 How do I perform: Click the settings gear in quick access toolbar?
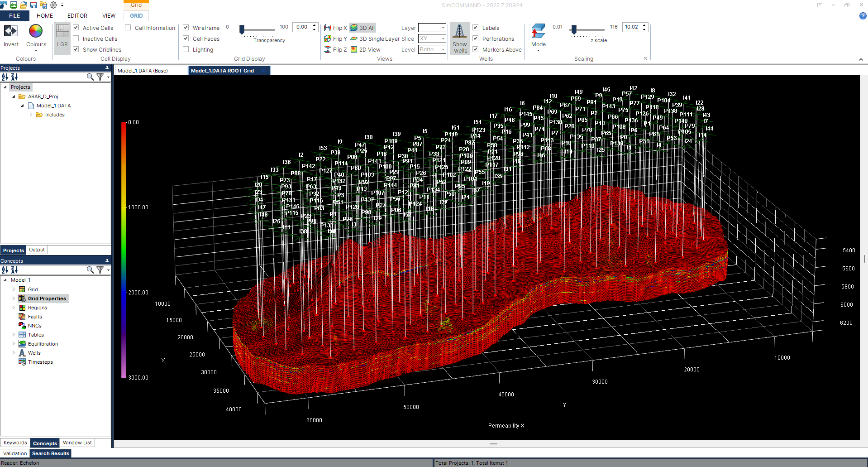pyautogui.click(x=53, y=5)
